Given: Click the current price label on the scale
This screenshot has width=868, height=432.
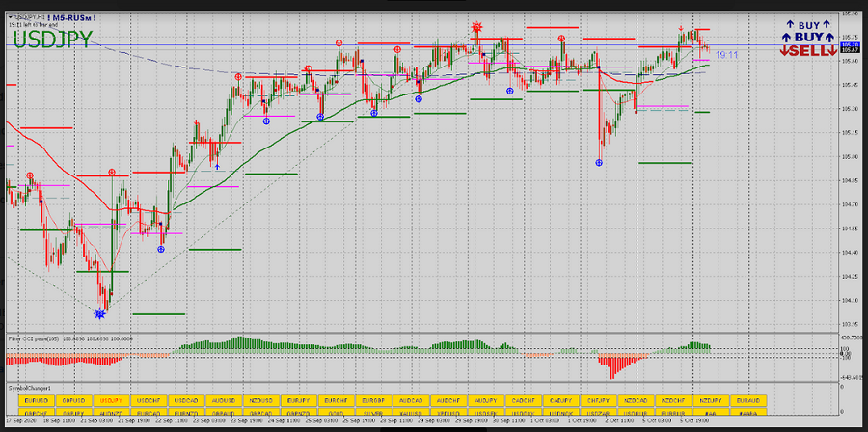Looking at the screenshot, I should click(x=850, y=45).
